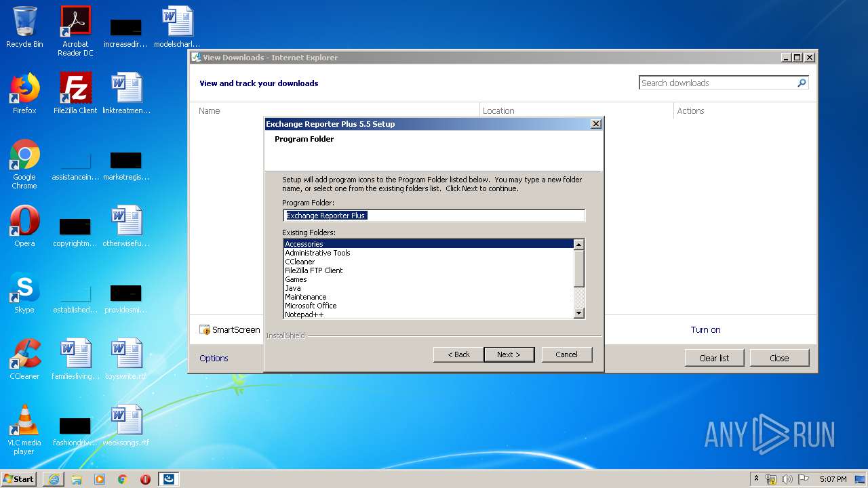Image resolution: width=868 pixels, height=488 pixels.
Task: Open Windows Explorer from the taskbar
Action: pyautogui.click(x=77, y=479)
